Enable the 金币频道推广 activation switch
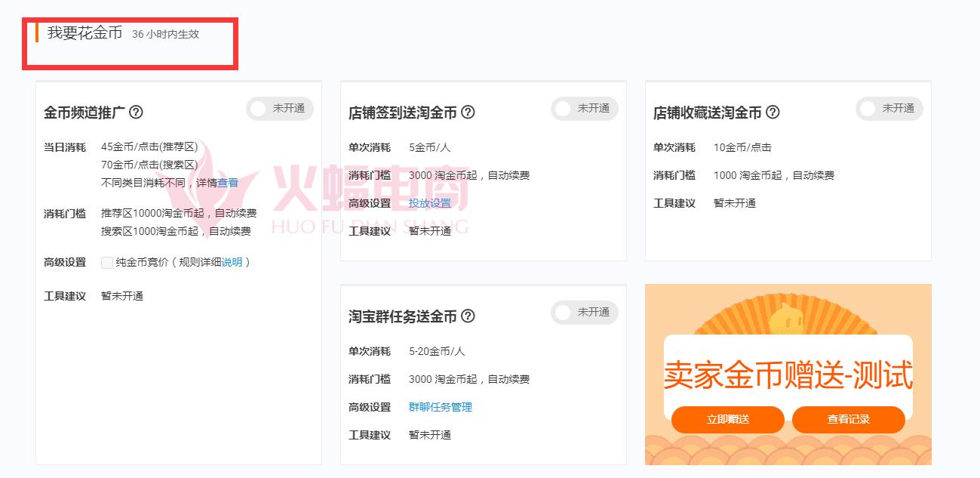The height and width of the screenshot is (478, 980). (279, 108)
